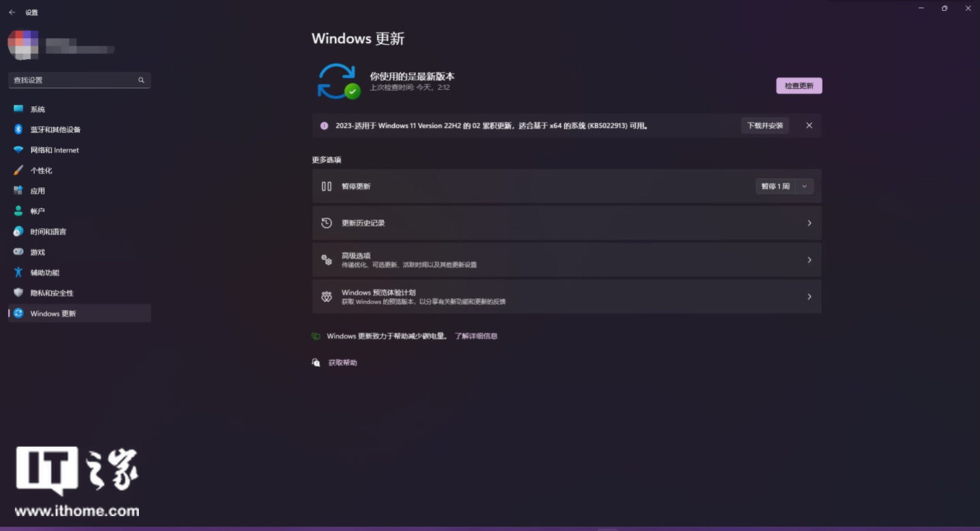Click the System monitor icon
This screenshot has height=531, width=980.
[x=18, y=109]
